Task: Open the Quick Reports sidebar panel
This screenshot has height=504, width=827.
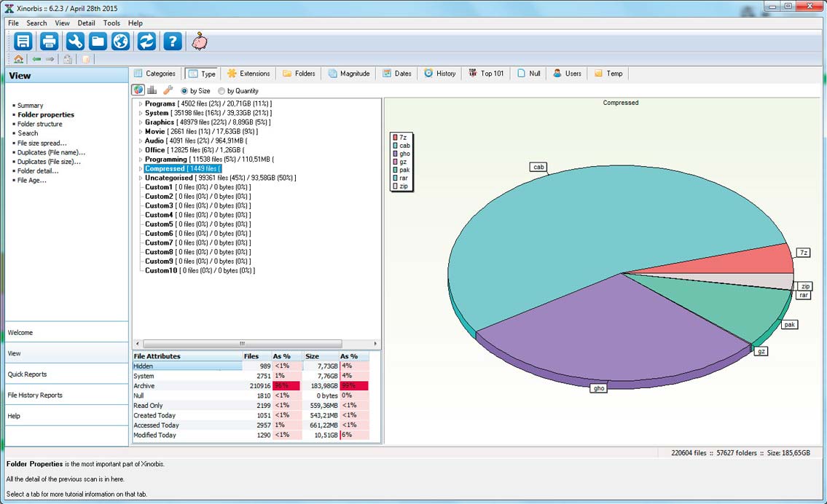Action: 66,374
